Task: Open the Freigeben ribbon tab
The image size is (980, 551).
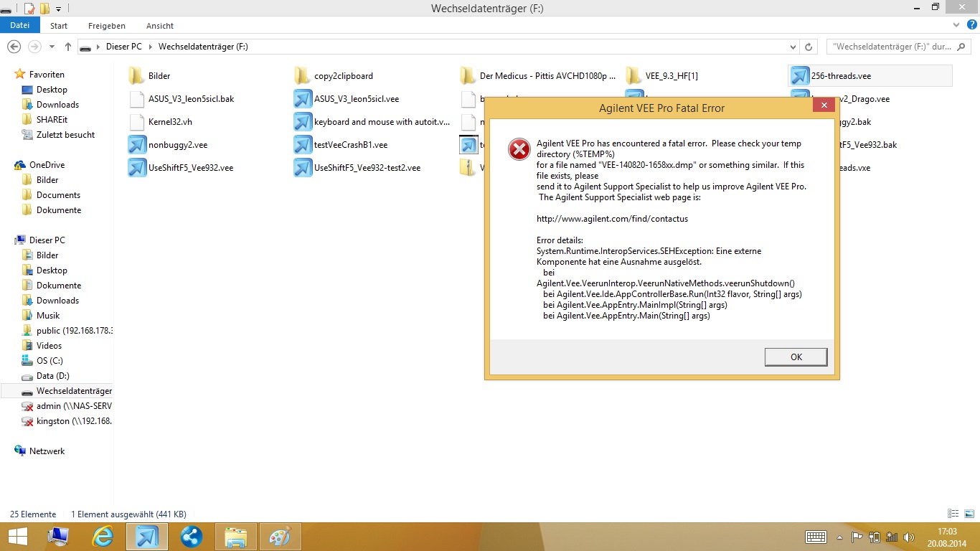Action: tap(106, 26)
